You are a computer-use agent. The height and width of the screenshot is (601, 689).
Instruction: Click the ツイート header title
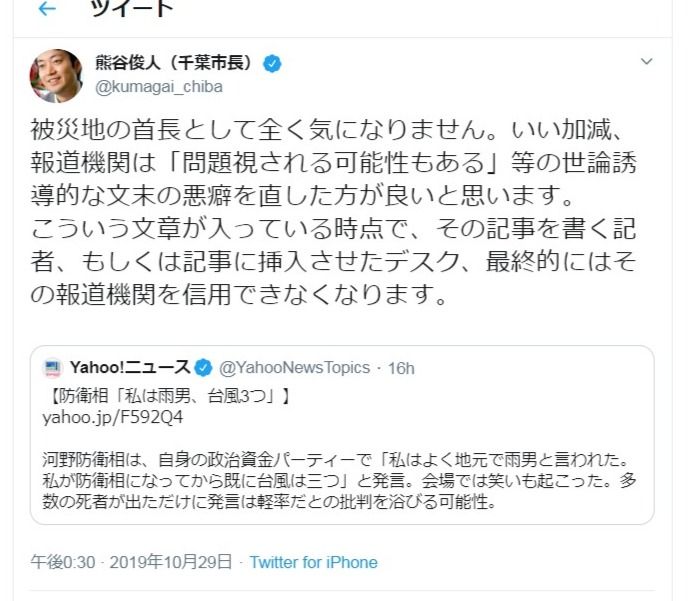tap(131, 10)
